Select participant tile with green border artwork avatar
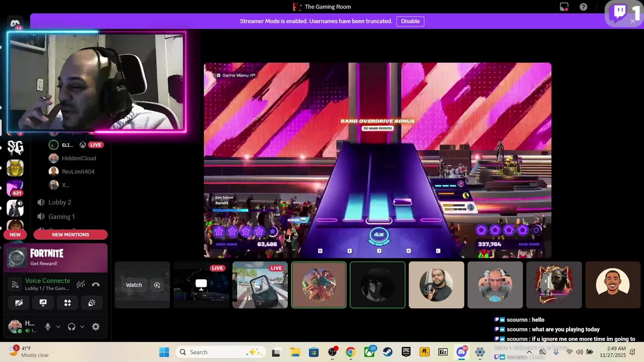Viewport: 644px width, 362px height. [319, 285]
